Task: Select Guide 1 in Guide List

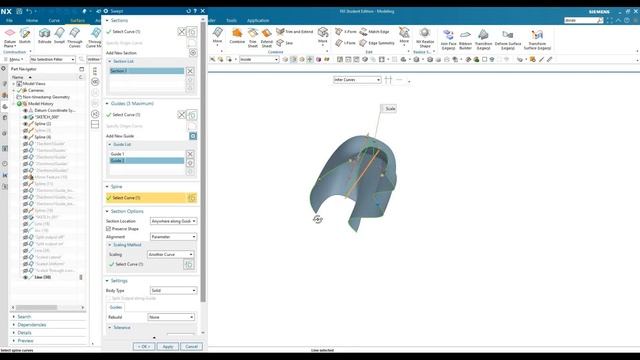Action: (147, 154)
